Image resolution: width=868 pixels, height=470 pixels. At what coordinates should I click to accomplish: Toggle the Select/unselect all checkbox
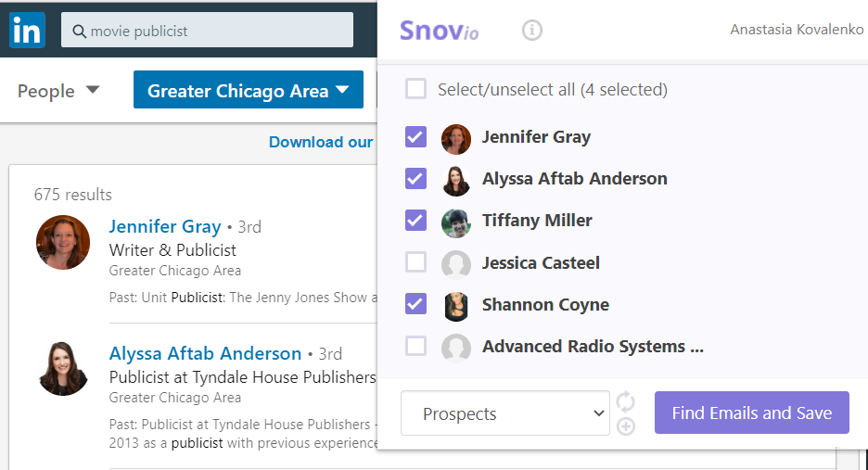[x=415, y=89]
